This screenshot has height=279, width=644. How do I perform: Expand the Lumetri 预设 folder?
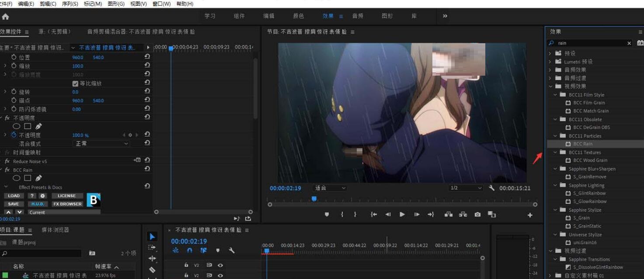point(550,62)
